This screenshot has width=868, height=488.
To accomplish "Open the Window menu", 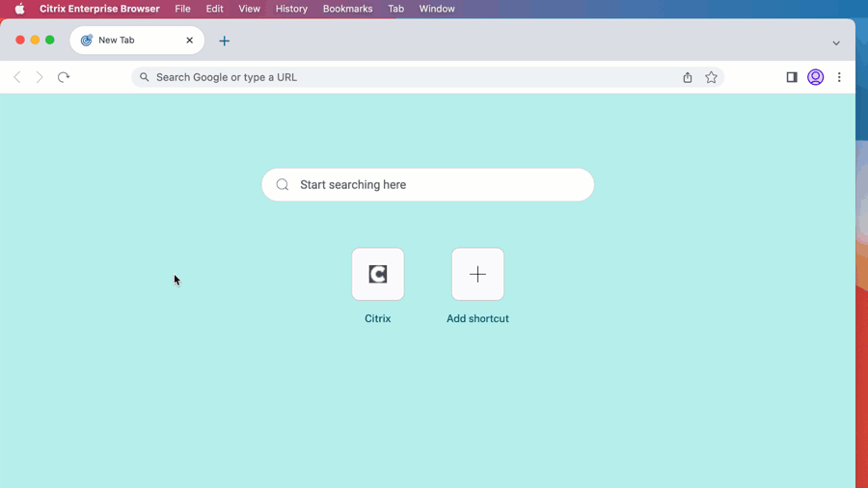I will tap(437, 9).
